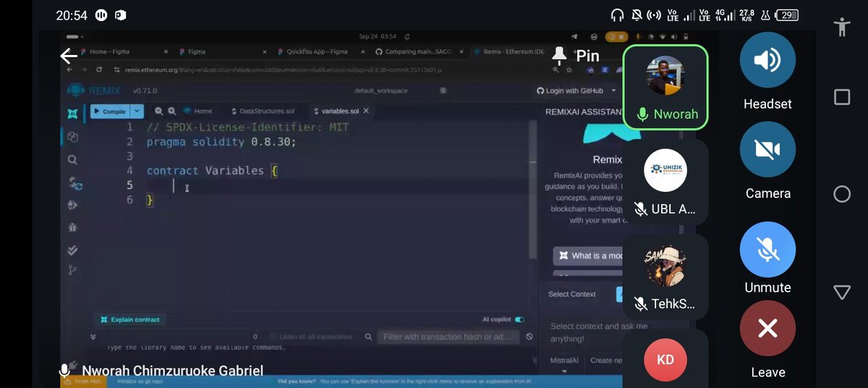Place cursor on line 5 of editor
This screenshot has height=388, width=868.
(340, 185)
